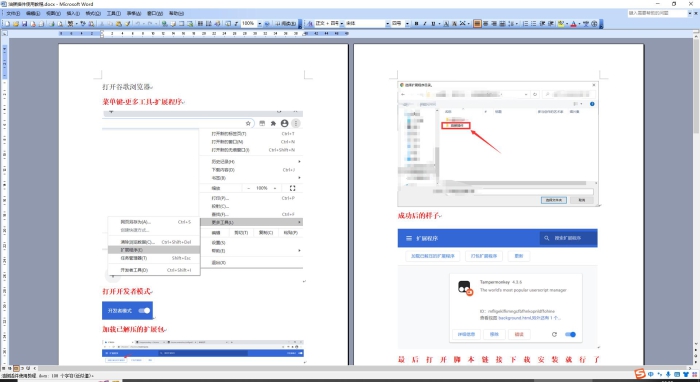This screenshot has width=700, height=382.
Task: Toggle Italic formatting
Action: coord(425,23)
